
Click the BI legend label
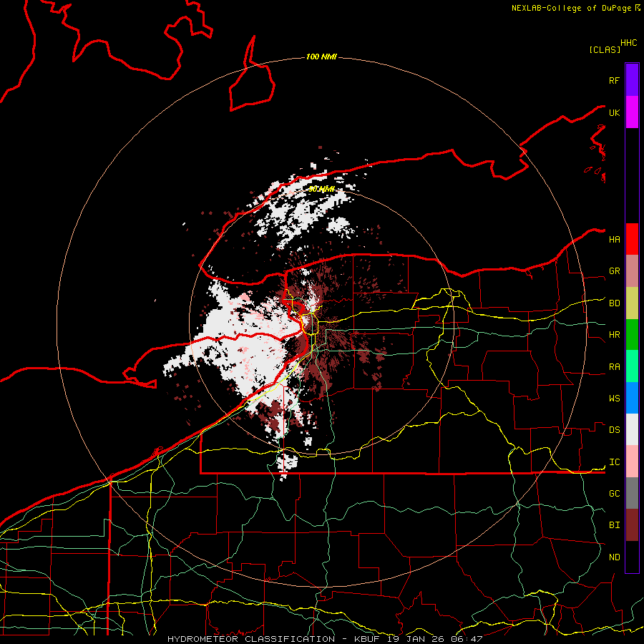click(x=614, y=525)
